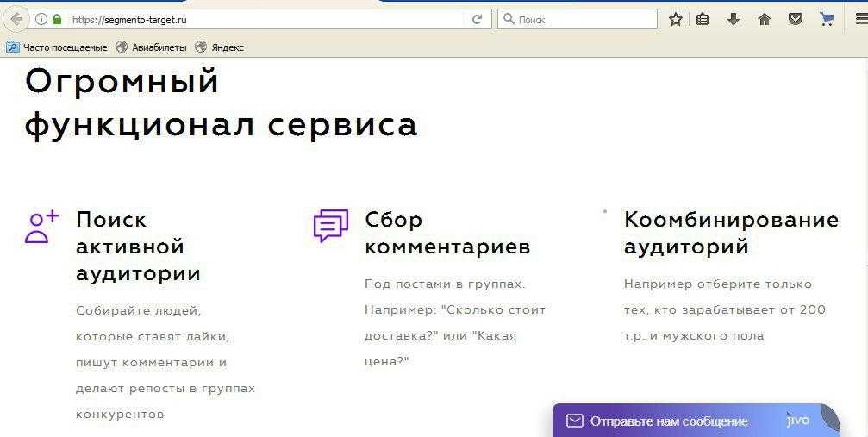The image size is (868, 437).
Task: Show bookmarks list icon in toolbar
Action: 703,19
